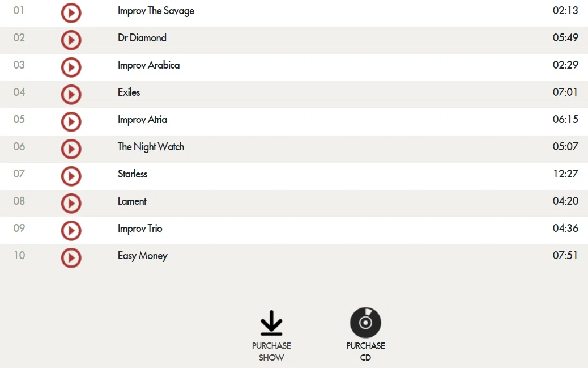Open the Purchase Show text link
Image resolution: width=588 pixels, height=368 pixels.
(271, 352)
